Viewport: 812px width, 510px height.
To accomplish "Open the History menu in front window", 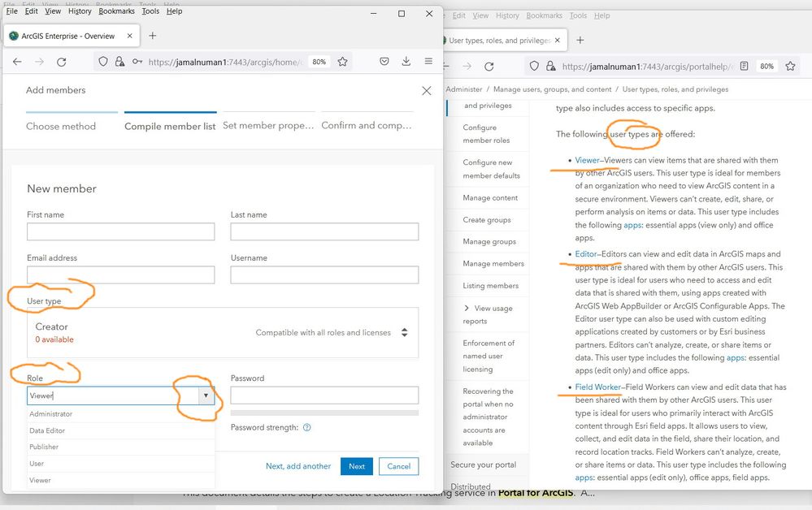I will coord(80,11).
